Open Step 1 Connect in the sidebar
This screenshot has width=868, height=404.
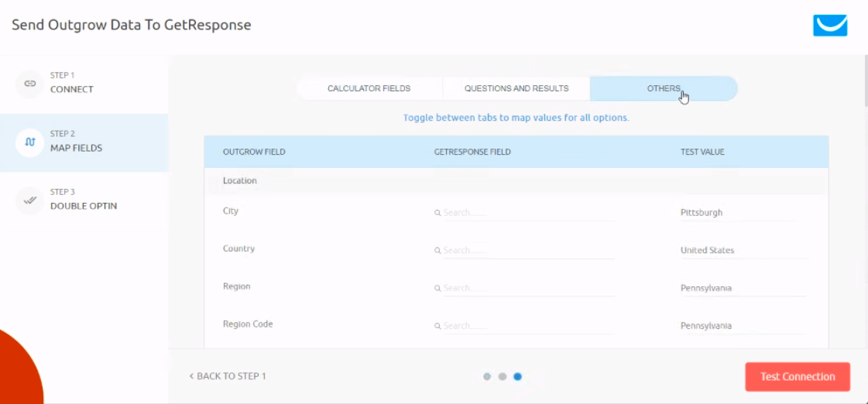pos(84,84)
